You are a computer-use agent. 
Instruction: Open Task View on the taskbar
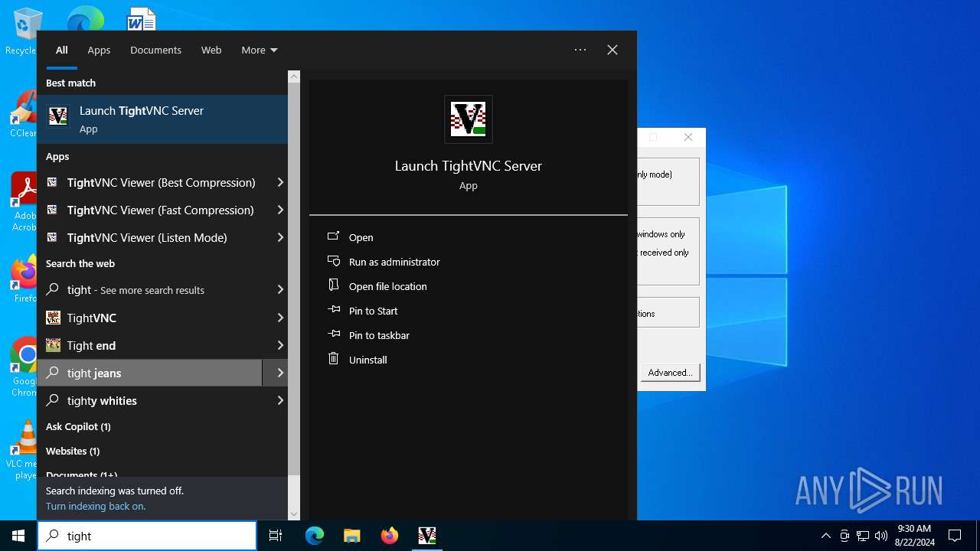pyautogui.click(x=276, y=536)
